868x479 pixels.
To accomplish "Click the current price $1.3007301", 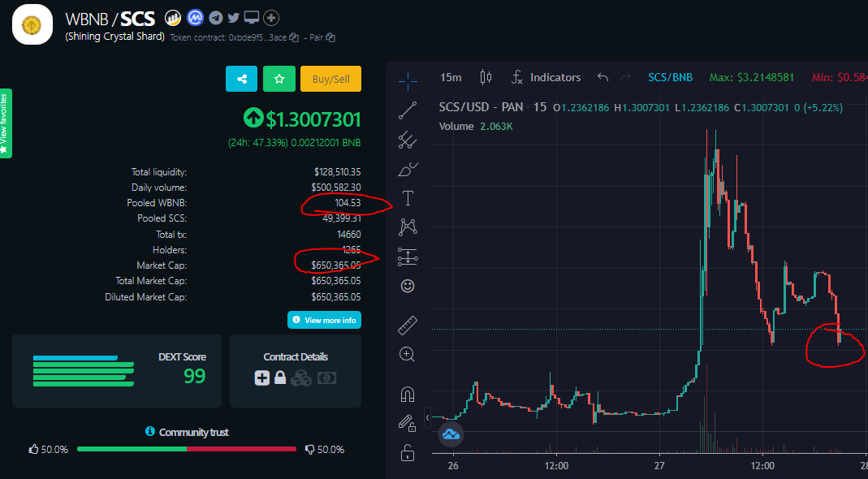I will point(313,119).
